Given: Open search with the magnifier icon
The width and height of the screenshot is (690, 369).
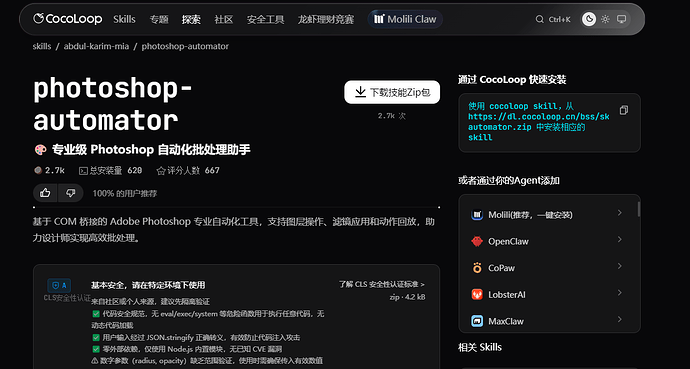Looking at the screenshot, I should (540, 19).
